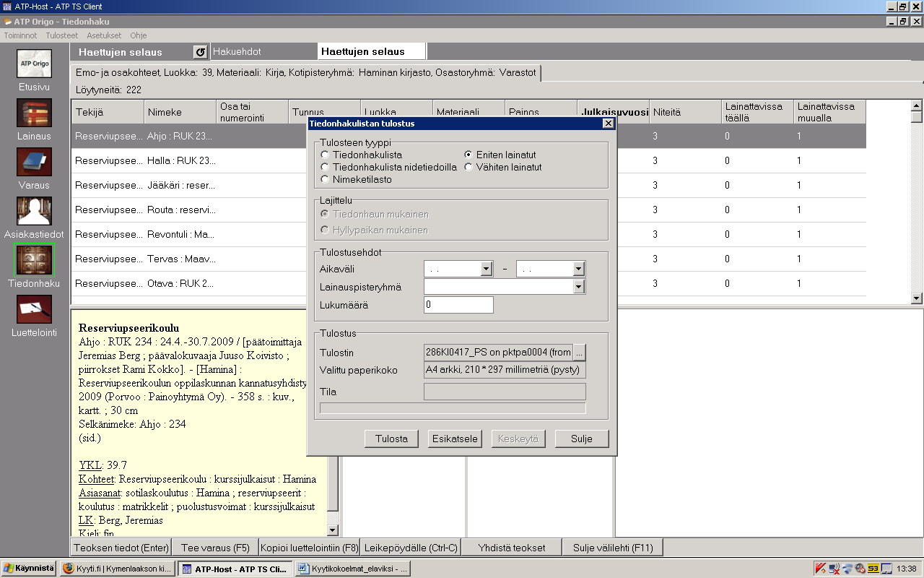Viewport: 924px width, 578px height.
Task: Open the Aikaväli end date dropdown
Action: pos(579,269)
